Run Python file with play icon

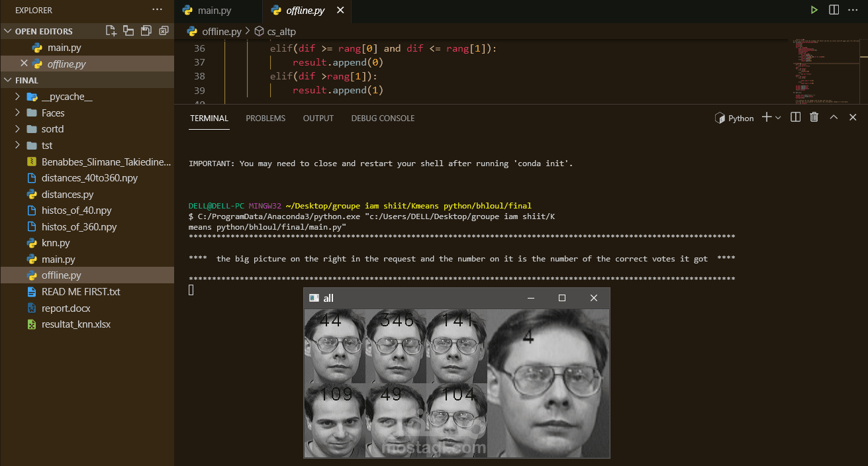point(814,10)
